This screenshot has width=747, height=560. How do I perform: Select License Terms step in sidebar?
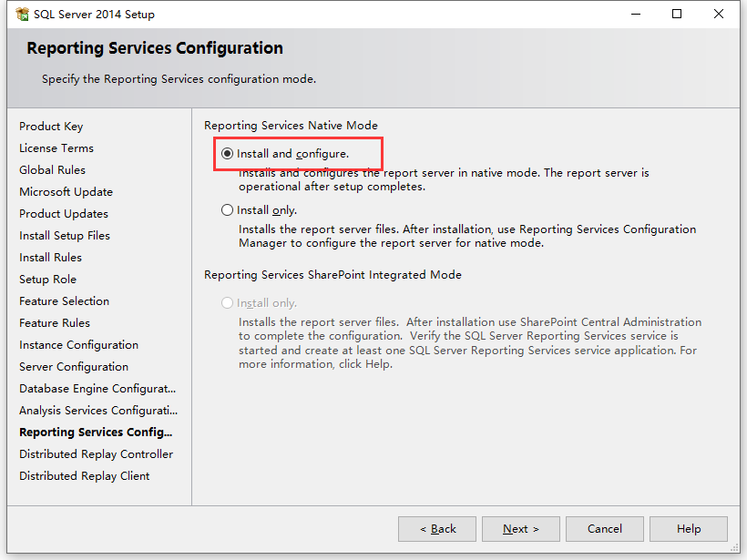[x=56, y=148]
